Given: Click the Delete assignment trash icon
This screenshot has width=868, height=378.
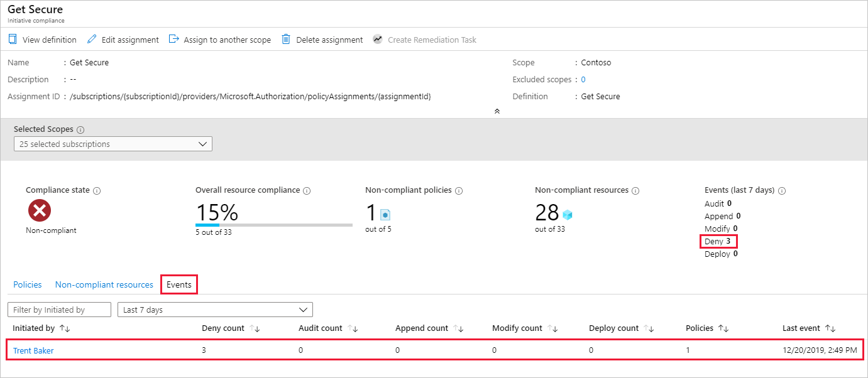Looking at the screenshot, I should pos(285,39).
